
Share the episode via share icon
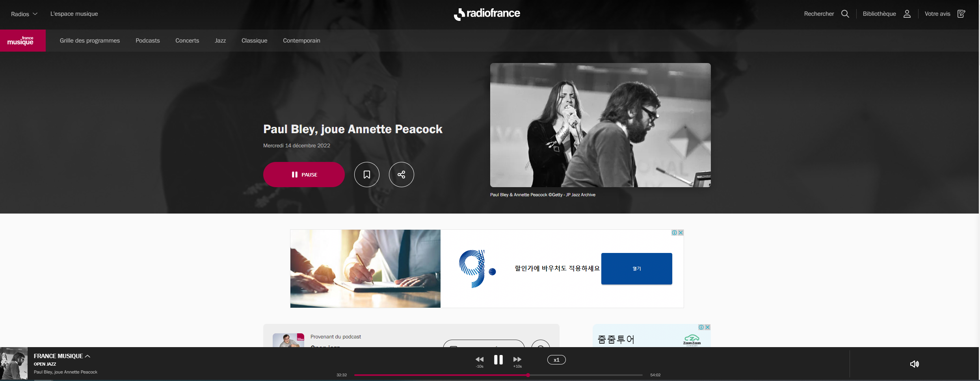[x=402, y=175]
